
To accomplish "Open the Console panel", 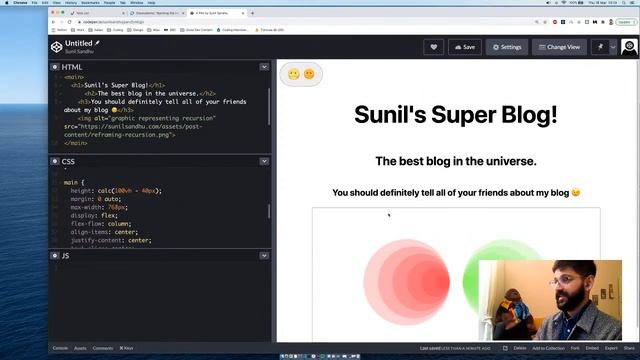I will [x=60, y=348].
